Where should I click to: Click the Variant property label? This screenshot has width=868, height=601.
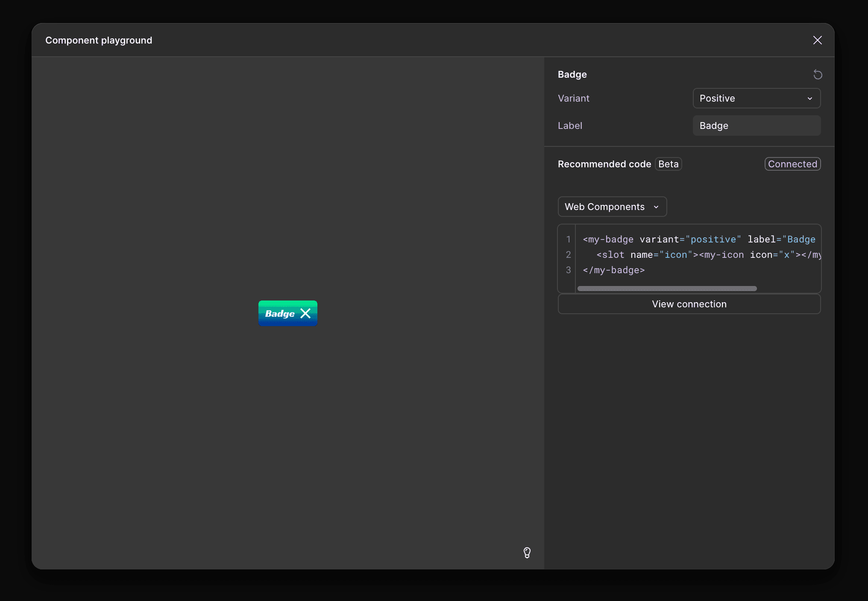tap(573, 98)
